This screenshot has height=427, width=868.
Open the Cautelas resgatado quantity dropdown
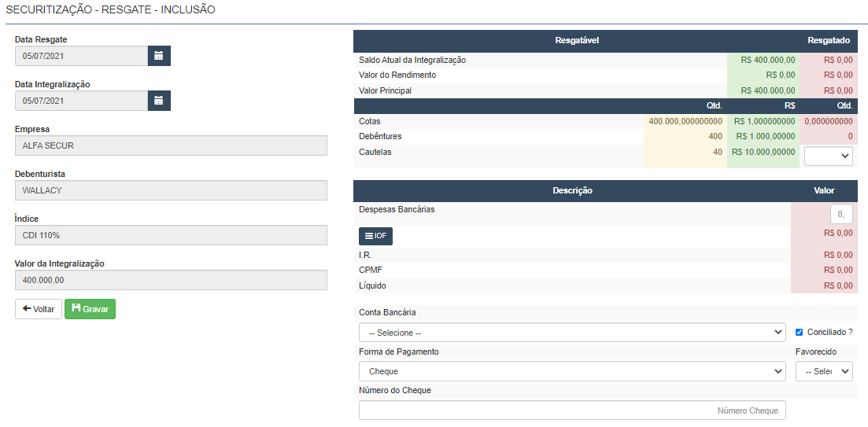828,156
